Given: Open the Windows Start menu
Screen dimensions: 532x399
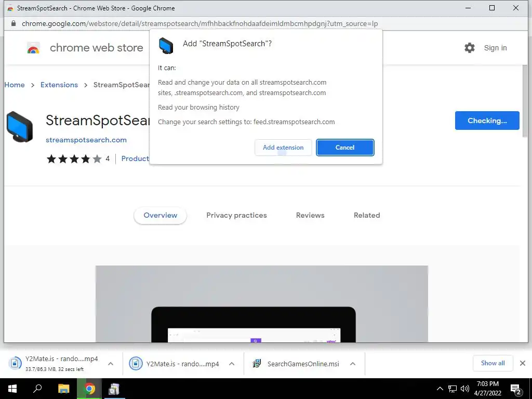Looking at the screenshot, I should pos(12,389).
